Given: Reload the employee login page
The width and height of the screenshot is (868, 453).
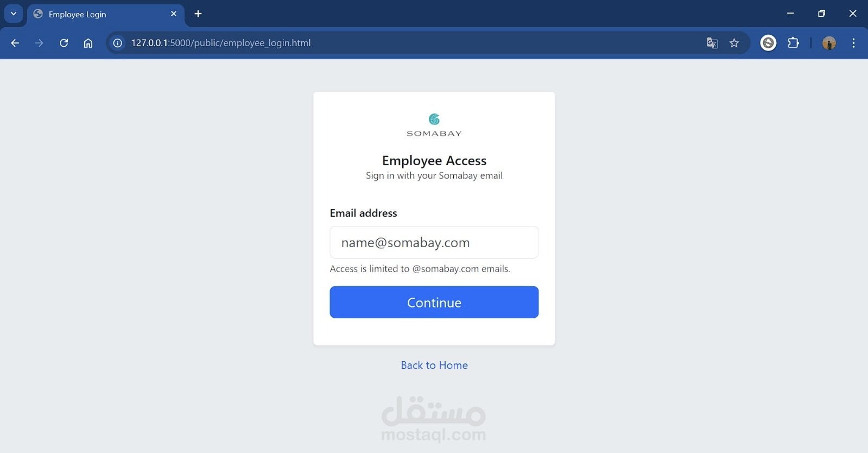Looking at the screenshot, I should [64, 43].
